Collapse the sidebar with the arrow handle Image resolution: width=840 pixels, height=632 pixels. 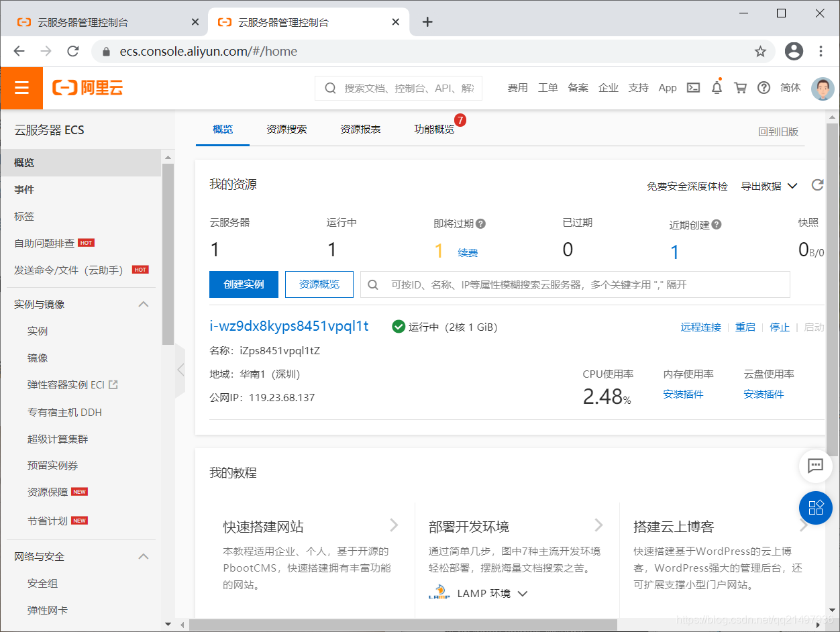180,370
